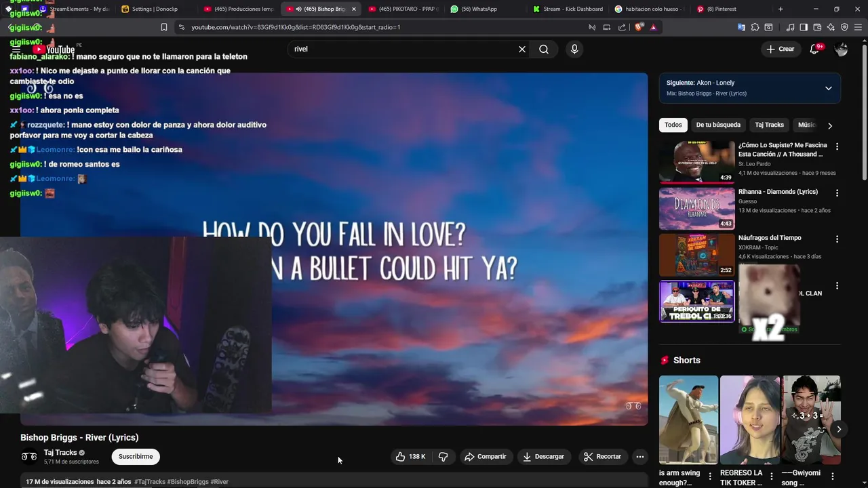The width and height of the screenshot is (868, 488).
Task: Open browser extensions puzzle icon
Action: [755, 27]
